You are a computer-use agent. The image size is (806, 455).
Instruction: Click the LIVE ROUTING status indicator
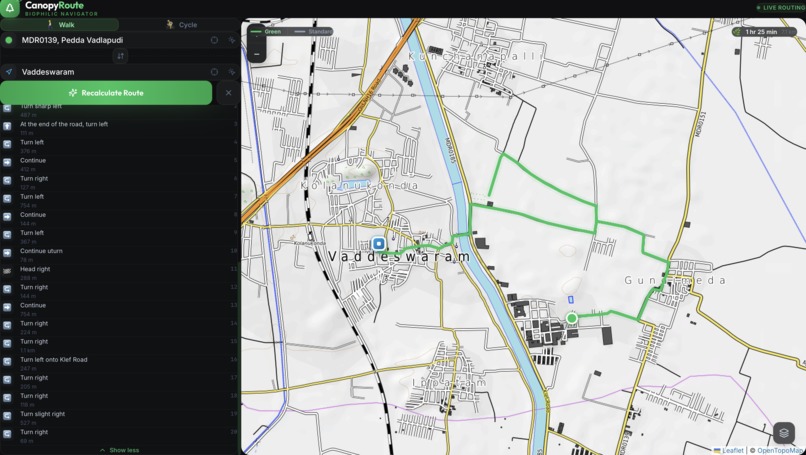pos(780,8)
